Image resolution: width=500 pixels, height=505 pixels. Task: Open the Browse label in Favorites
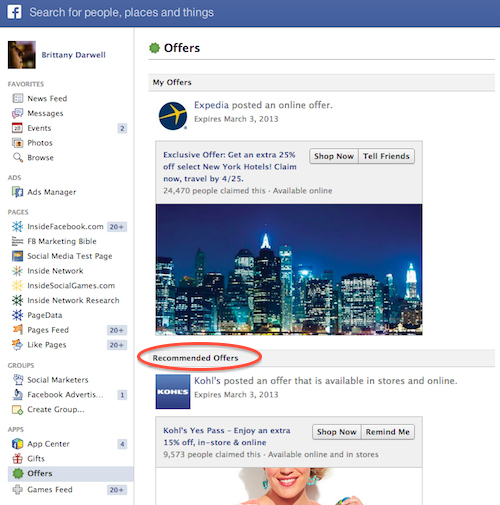[x=40, y=158]
